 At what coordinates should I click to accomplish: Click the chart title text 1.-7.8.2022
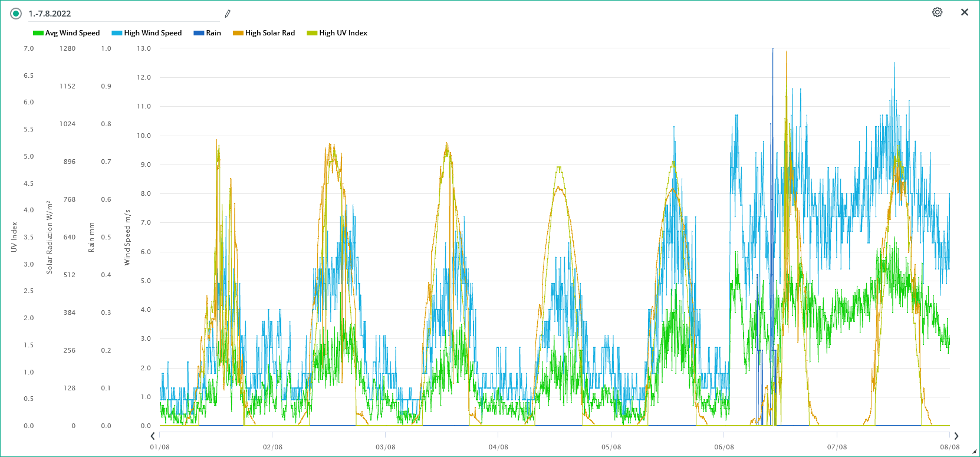click(x=50, y=14)
